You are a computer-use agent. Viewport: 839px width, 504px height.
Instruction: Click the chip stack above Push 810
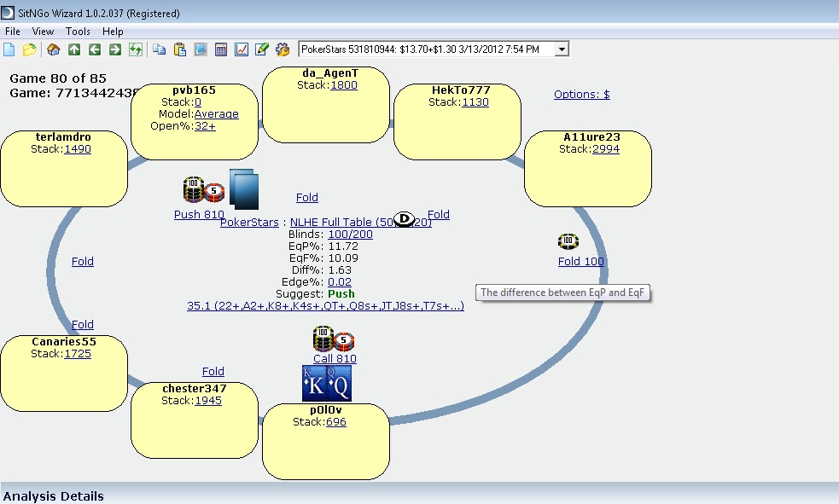[x=204, y=190]
